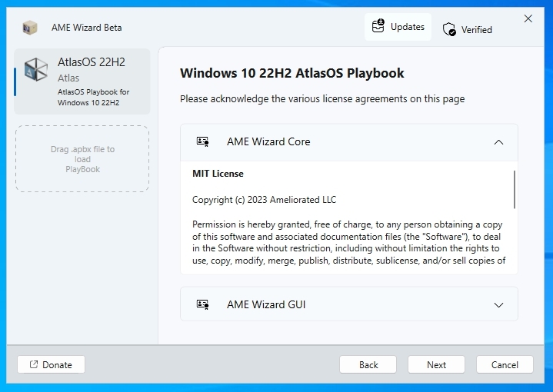
Task: Select the AtlasOS 22H2 playbook entry
Action: coord(82,81)
